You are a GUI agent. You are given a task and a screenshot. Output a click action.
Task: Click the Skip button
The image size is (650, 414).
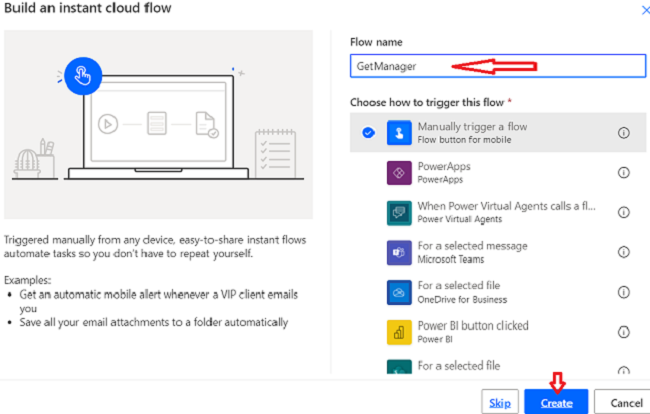500,402
